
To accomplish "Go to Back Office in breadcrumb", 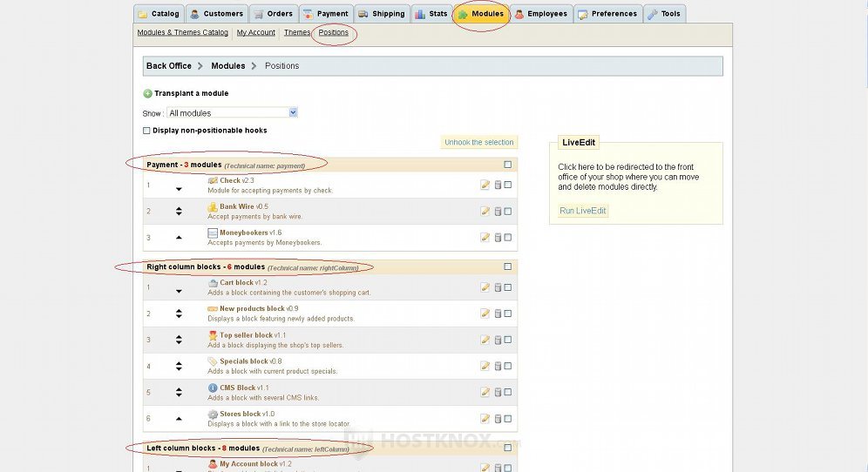I will point(169,66).
